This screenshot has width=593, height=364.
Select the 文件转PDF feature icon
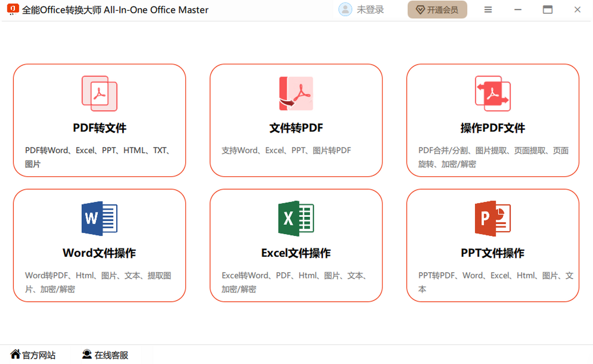pos(296,93)
